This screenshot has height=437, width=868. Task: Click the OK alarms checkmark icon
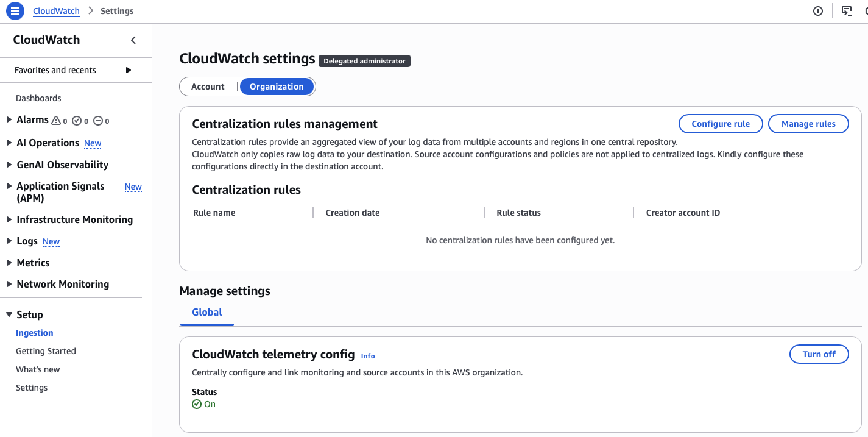coord(77,121)
